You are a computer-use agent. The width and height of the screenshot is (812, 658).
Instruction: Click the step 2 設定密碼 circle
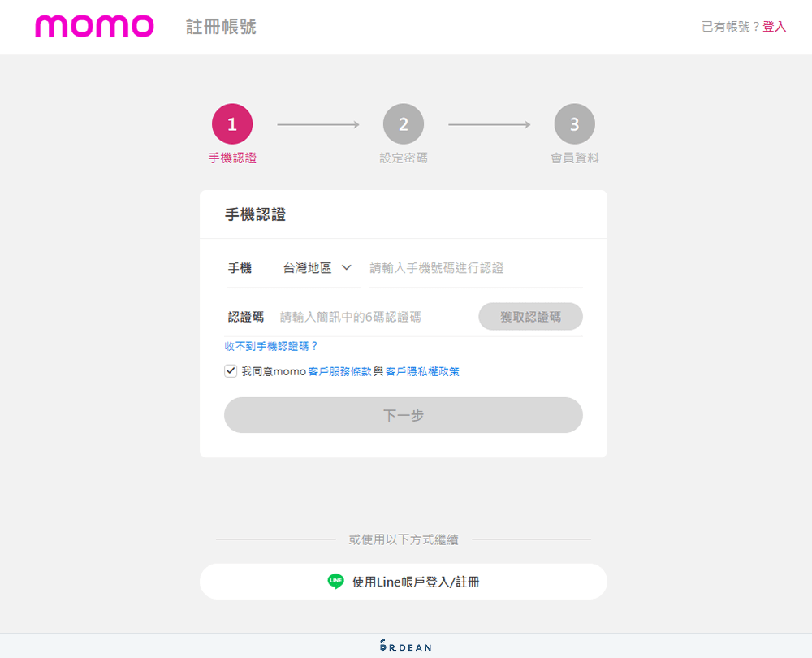click(404, 123)
